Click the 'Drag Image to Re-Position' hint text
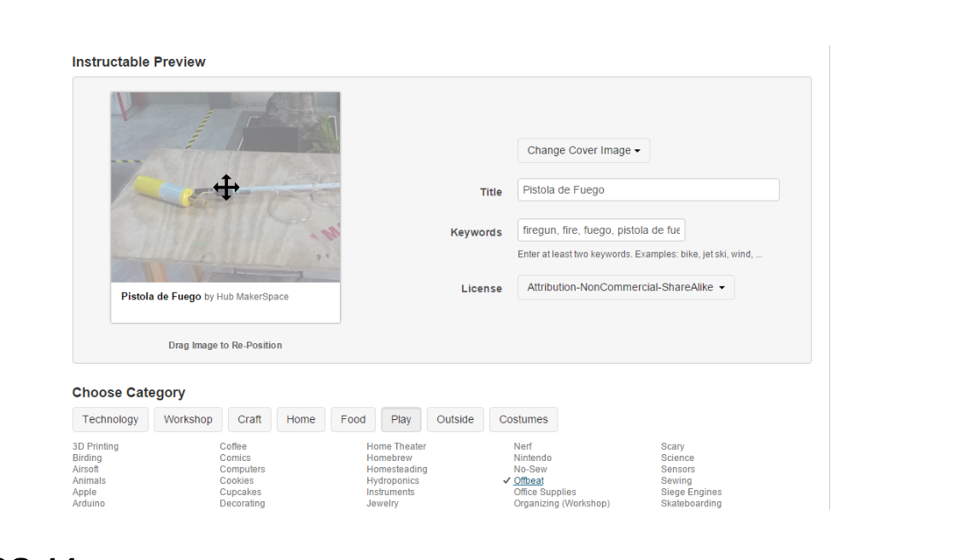The image size is (977, 560). click(x=225, y=345)
